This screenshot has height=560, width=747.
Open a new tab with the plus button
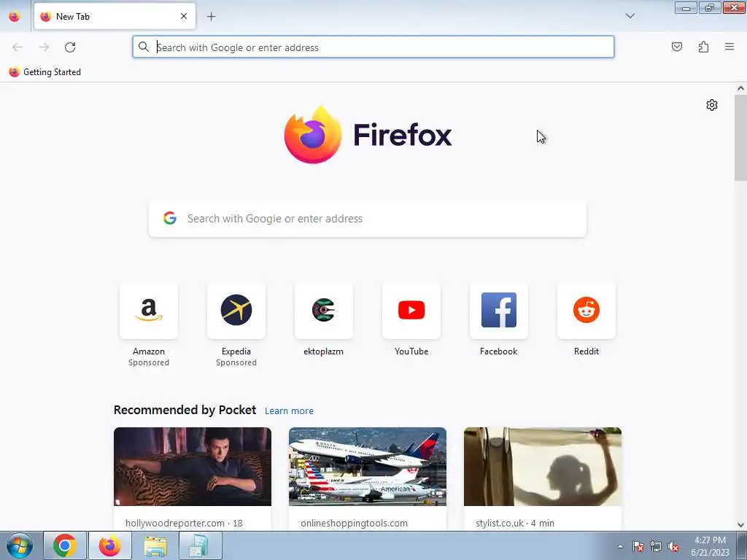click(x=211, y=17)
